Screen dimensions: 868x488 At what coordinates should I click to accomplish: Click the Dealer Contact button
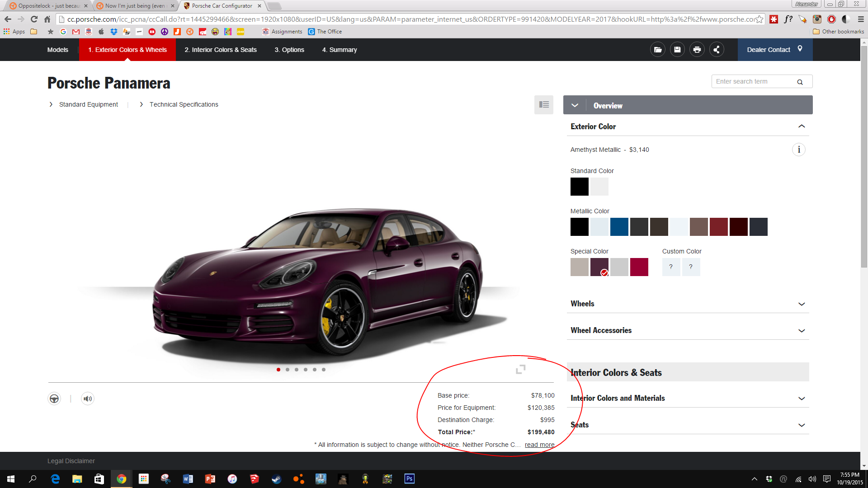775,50
